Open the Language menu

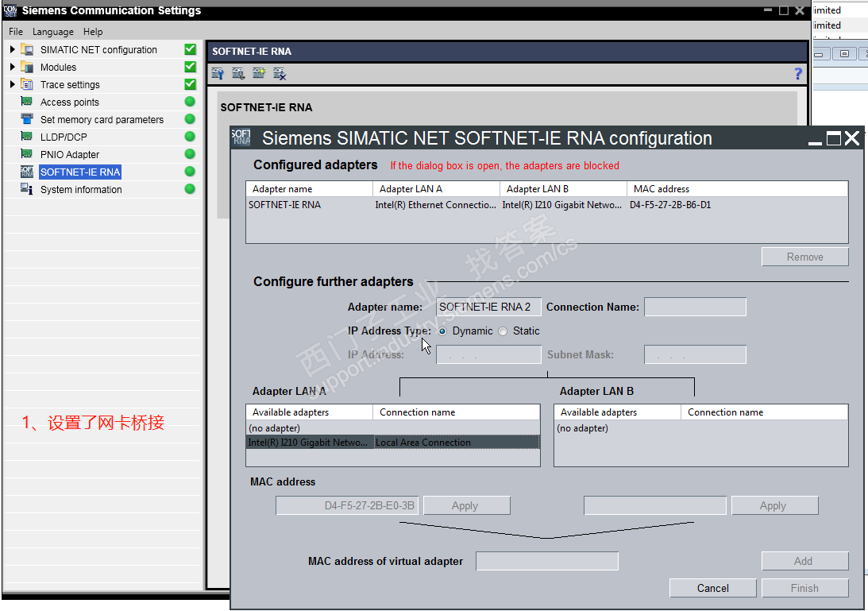tap(52, 32)
